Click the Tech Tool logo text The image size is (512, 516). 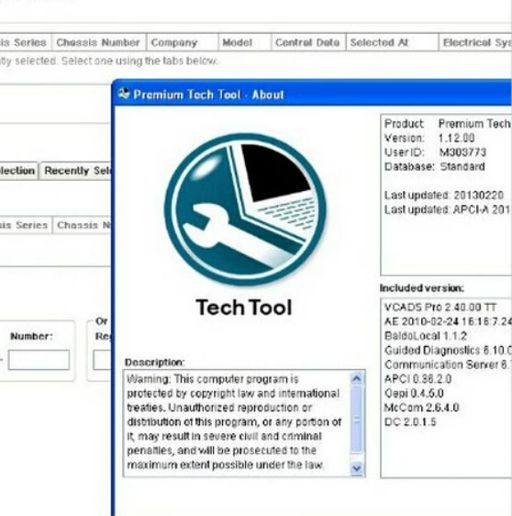click(244, 307)
